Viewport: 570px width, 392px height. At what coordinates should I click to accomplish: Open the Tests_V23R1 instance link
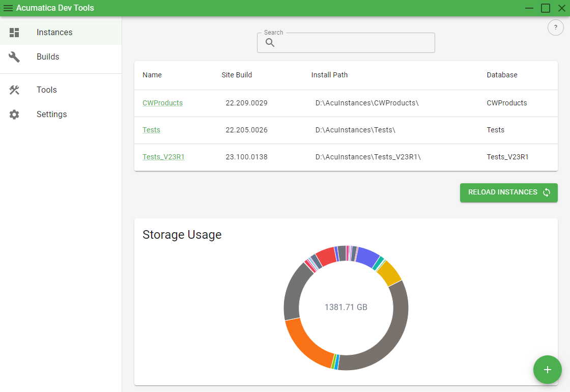(x=163, y=157)
